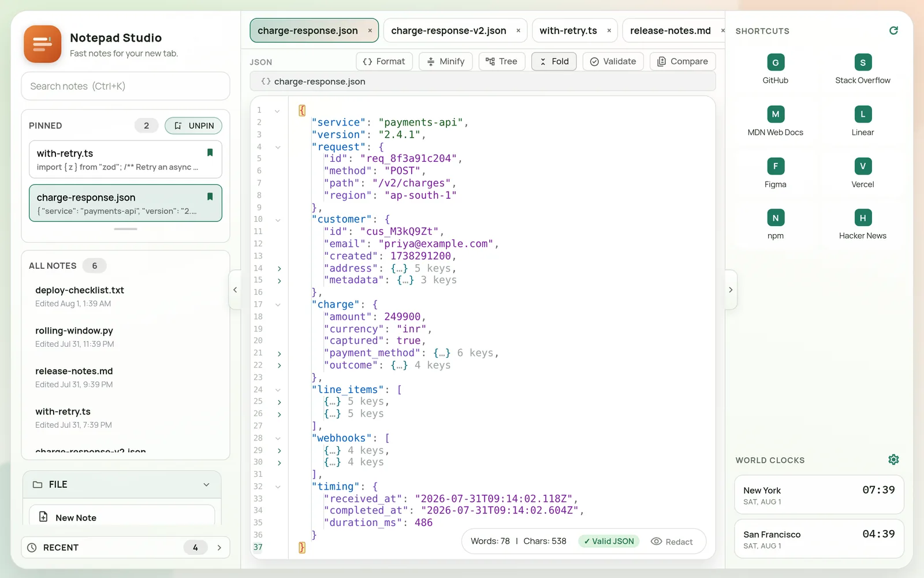Viewport: 924px width, 578px height.
Task: Switch to Tree view
Action: coord(501,61)
